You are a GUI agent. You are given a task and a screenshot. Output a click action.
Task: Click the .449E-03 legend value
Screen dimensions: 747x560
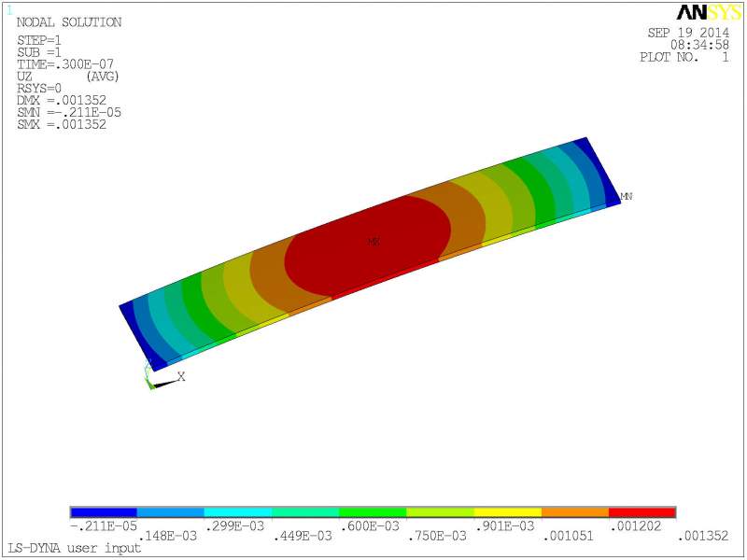coord(303,536)
